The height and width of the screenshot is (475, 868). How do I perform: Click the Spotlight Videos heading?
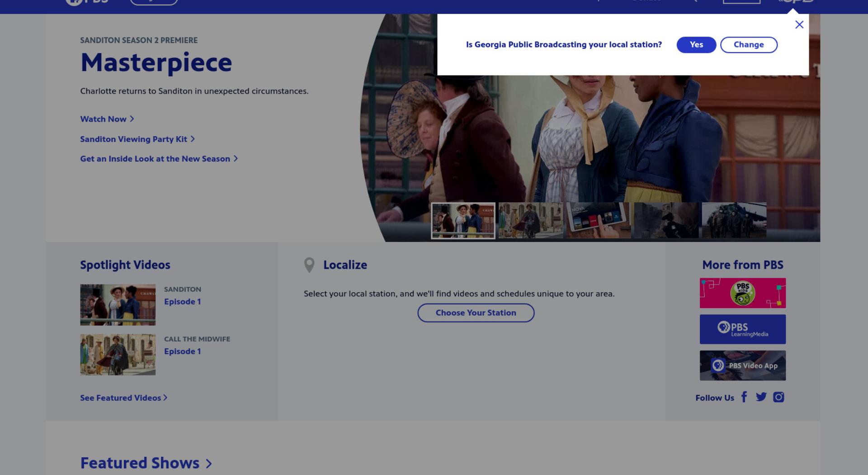(x=125, y=265)
